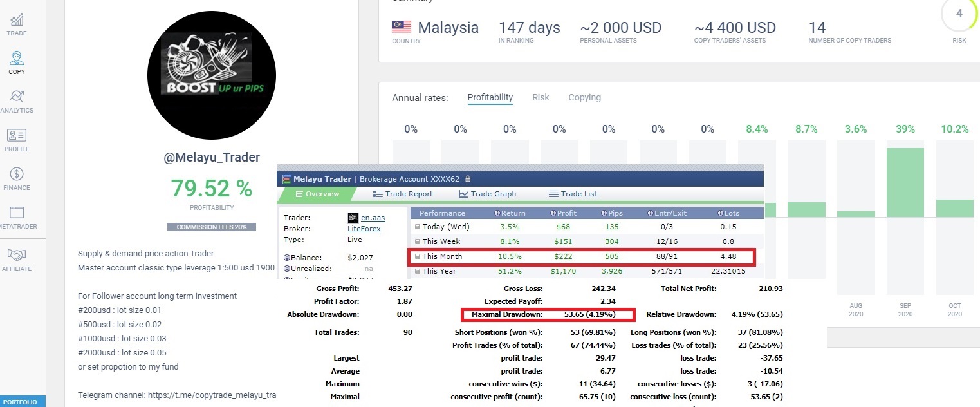Switch to the Risk annual rates tab

[x=541, y=97]
